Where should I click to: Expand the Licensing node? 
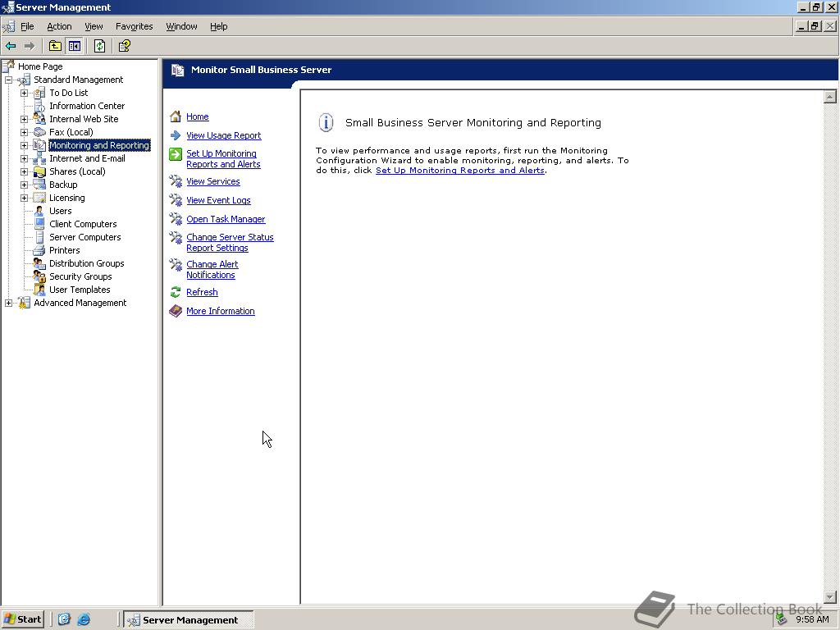pos(24,198)
